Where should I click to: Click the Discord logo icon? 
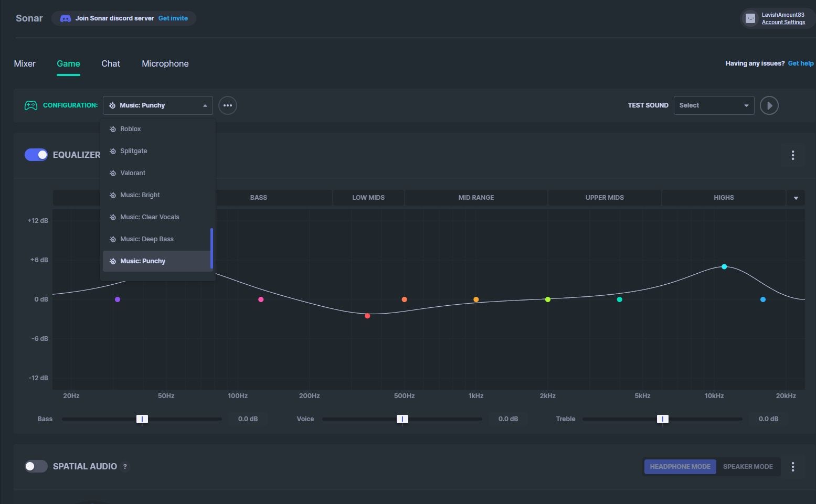pos(66,18)
